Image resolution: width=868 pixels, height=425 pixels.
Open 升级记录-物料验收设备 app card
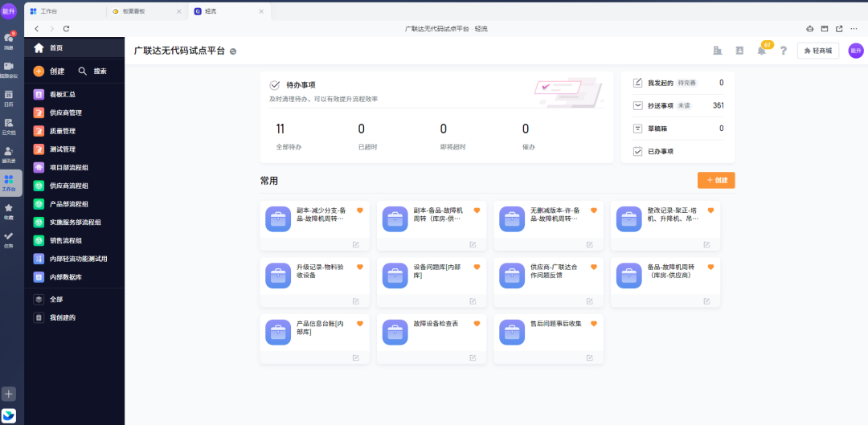click(x=314, y=282)
